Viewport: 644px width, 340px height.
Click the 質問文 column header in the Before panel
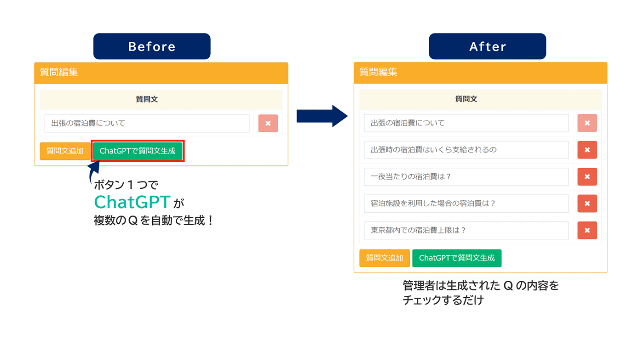coord(147,99)
